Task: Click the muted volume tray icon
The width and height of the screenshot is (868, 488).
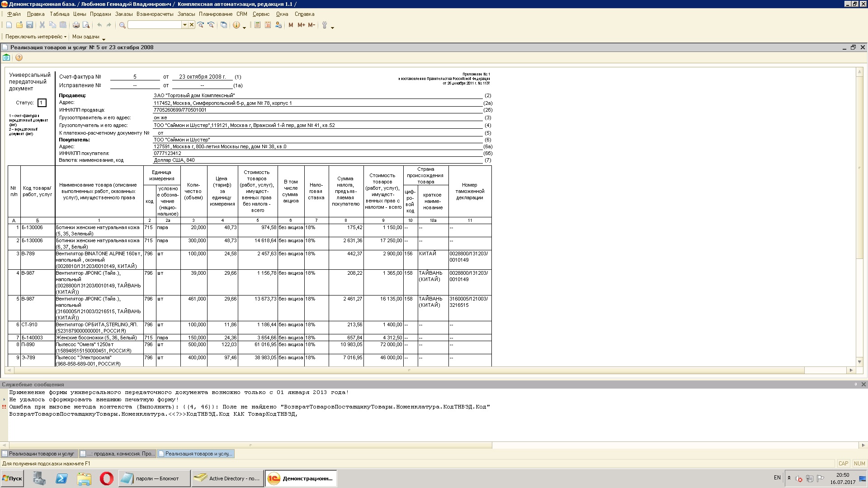Action: click(x=799, y=479)
